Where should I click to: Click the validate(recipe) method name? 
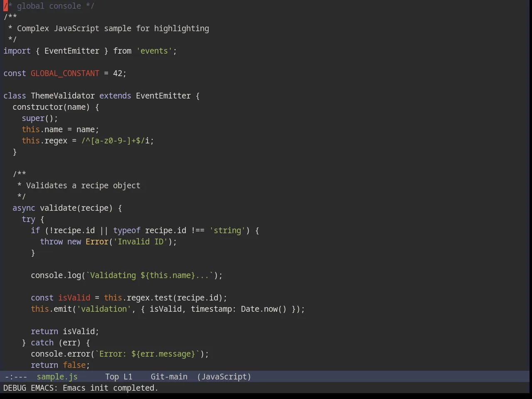[x=76, y=208]
